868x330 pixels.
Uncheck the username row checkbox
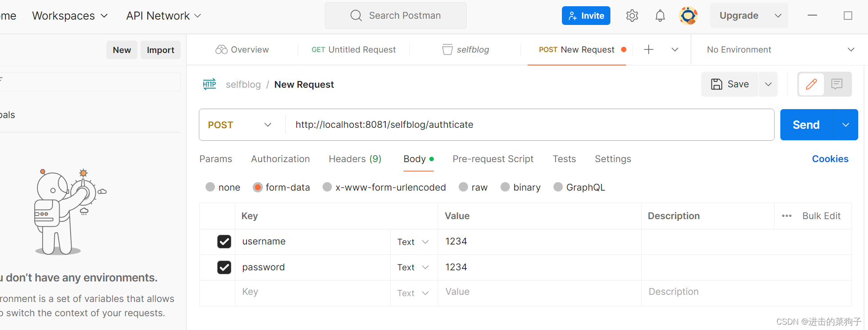[224, 241]
